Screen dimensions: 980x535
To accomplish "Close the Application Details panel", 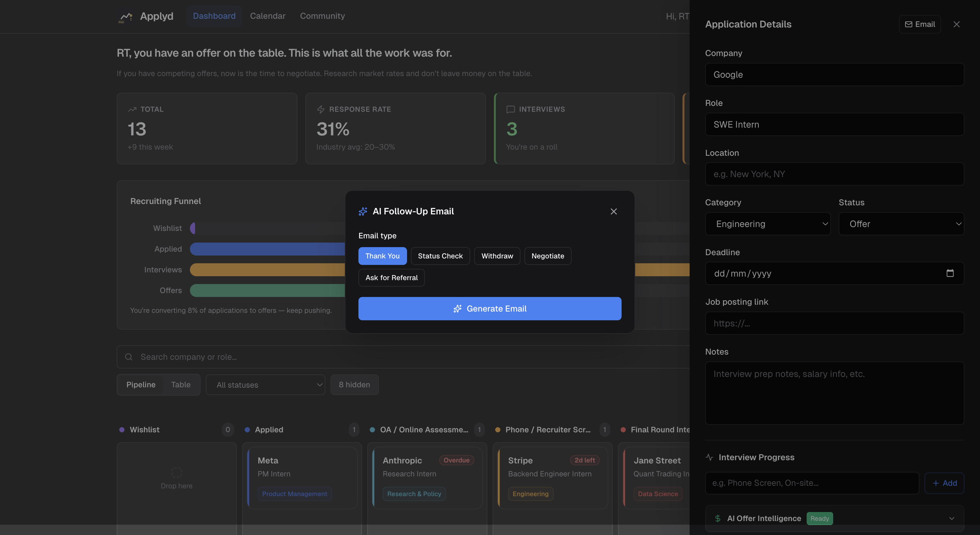I will (x=956, y=24).
